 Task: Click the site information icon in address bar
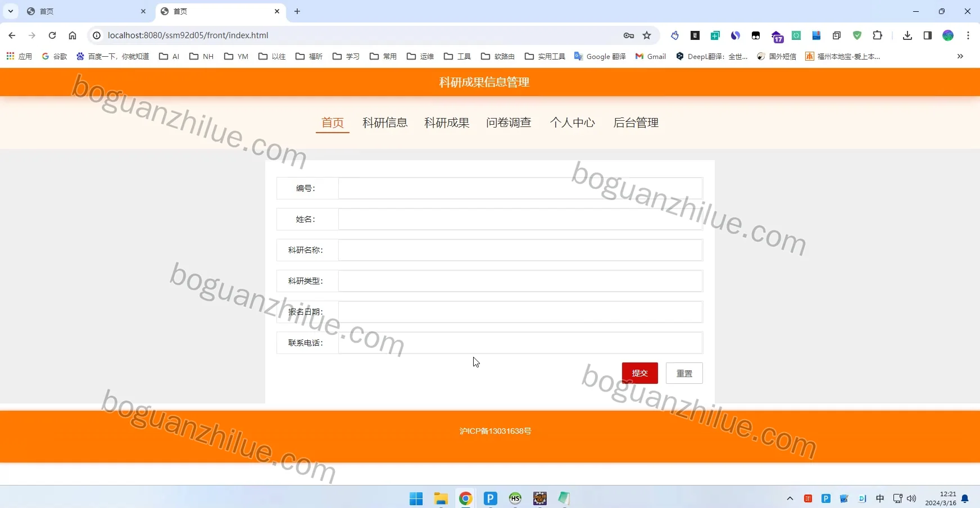pyautogui.click(x=97, y=35)
